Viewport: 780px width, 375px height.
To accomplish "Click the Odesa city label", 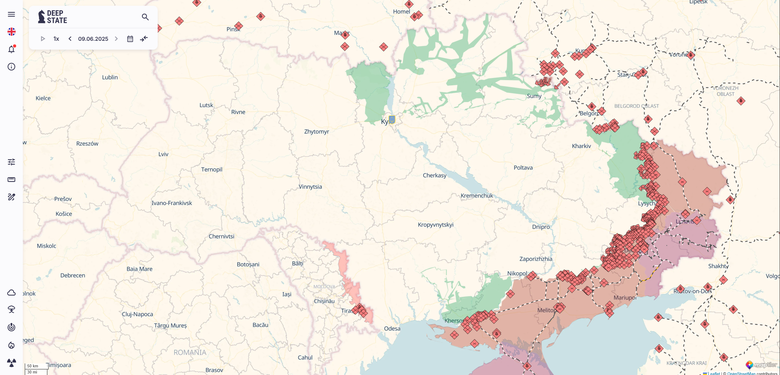I will (392, 329).
